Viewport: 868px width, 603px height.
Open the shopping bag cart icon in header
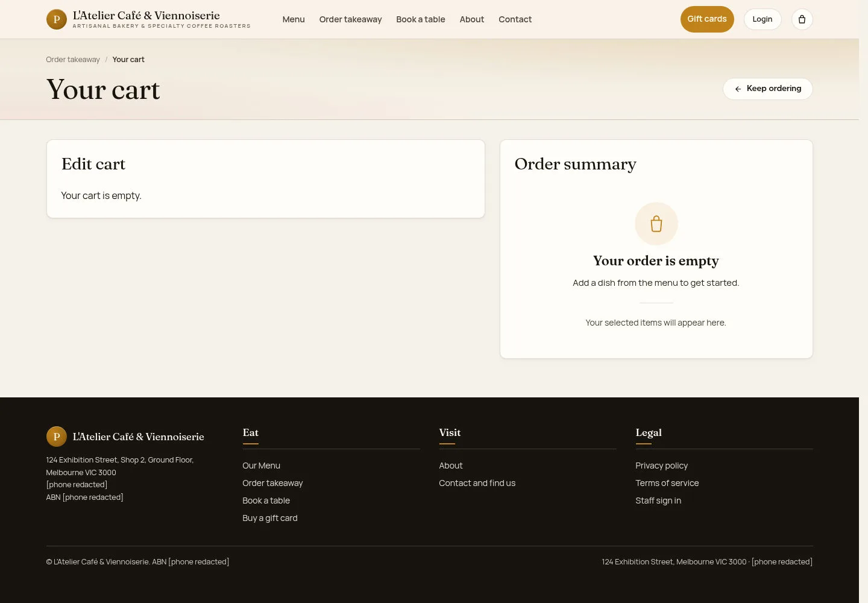coord(802,19)
